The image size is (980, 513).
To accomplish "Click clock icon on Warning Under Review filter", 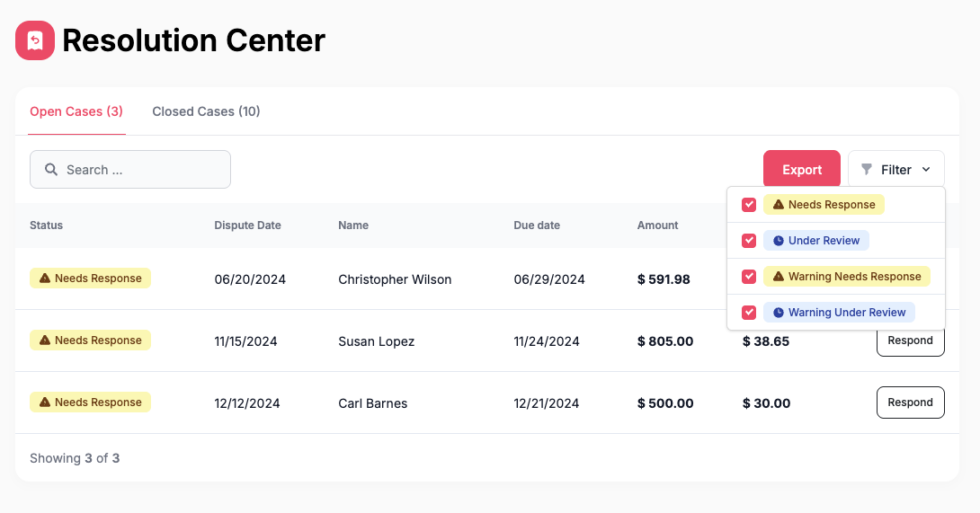I will (x=778, y=313).
